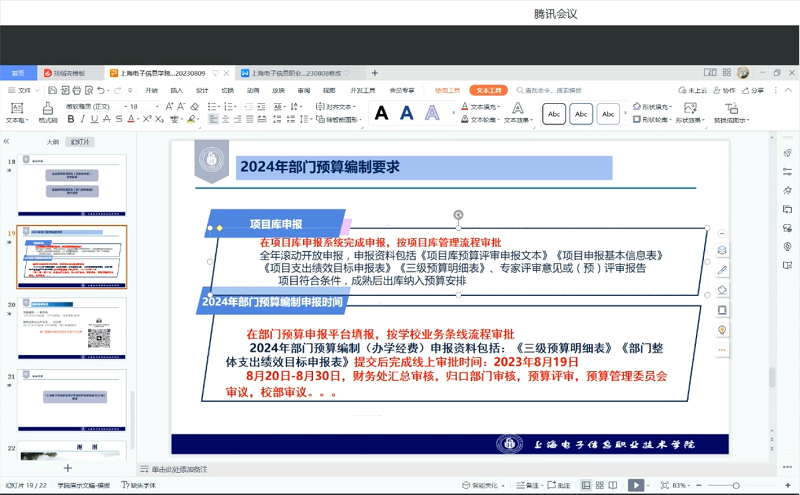Viewport: 800px width, 495px height.
Task: Toggle underline text formatting
Action: [x=94, y=120]
